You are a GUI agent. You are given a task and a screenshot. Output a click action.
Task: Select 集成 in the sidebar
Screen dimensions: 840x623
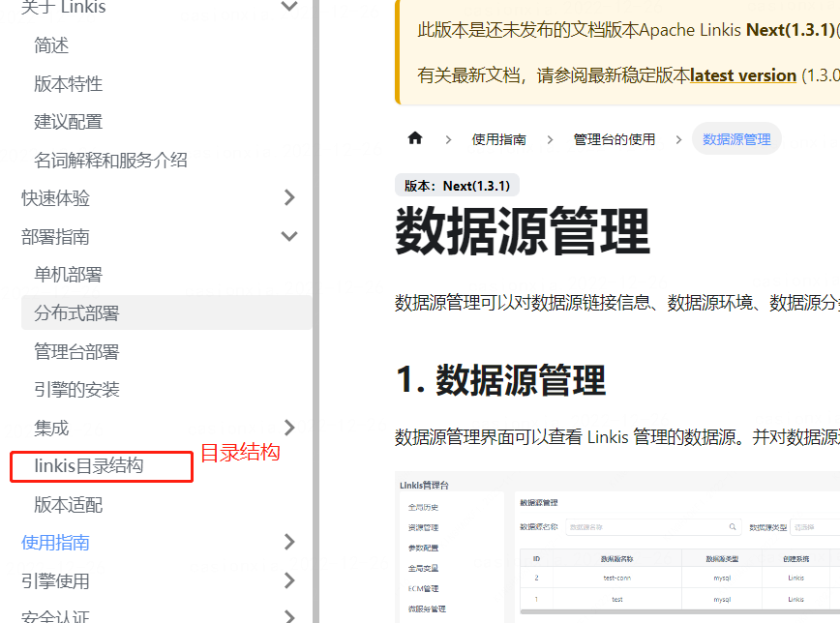(51, 428)
